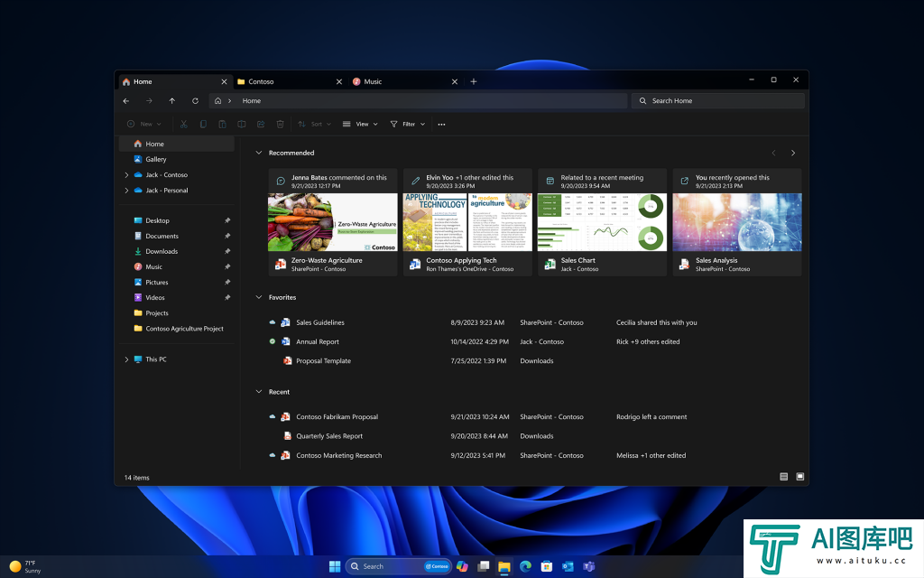Open Contoso Agriculture Project folder
Image resolution: width=924 pixels, height=578 pixels.
[177, 329]
